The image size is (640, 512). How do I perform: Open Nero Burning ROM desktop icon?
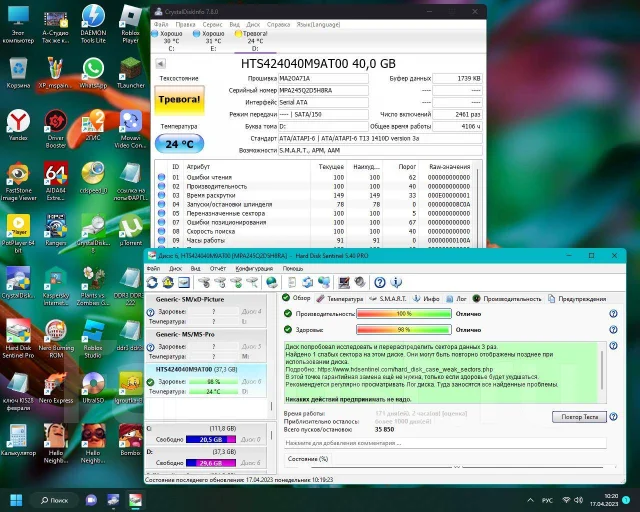click(x=56, y=338)
